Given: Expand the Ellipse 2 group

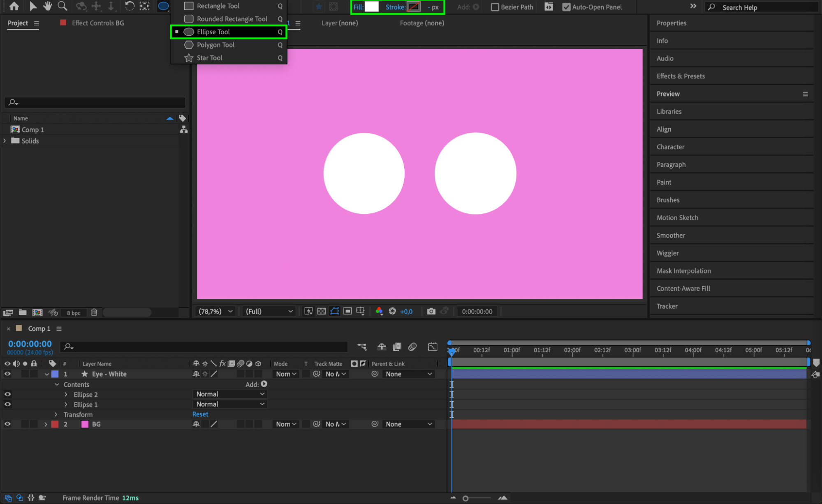Looking at the screenshot, I should (66, 394).
